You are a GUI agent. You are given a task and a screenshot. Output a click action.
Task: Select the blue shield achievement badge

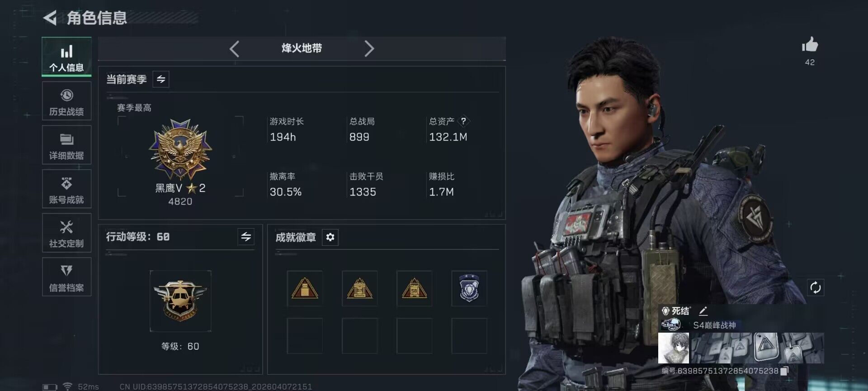[x=469, y=288]
